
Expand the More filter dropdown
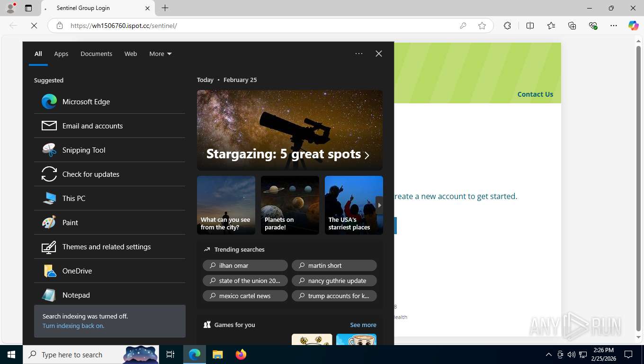tap(161, 54)
